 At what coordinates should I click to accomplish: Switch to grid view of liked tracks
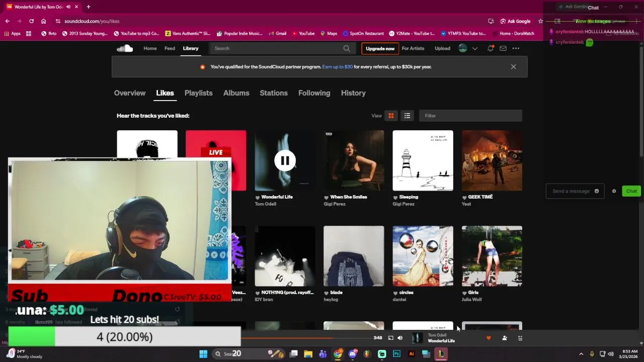point(390,116)
